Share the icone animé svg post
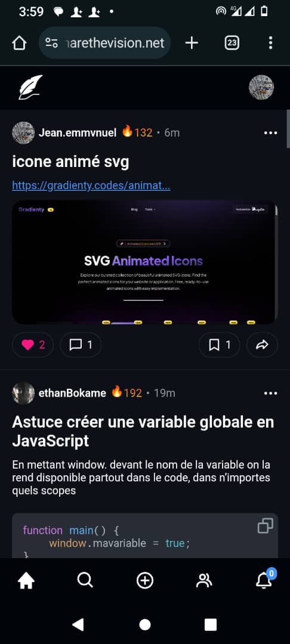 click(262, 345)
